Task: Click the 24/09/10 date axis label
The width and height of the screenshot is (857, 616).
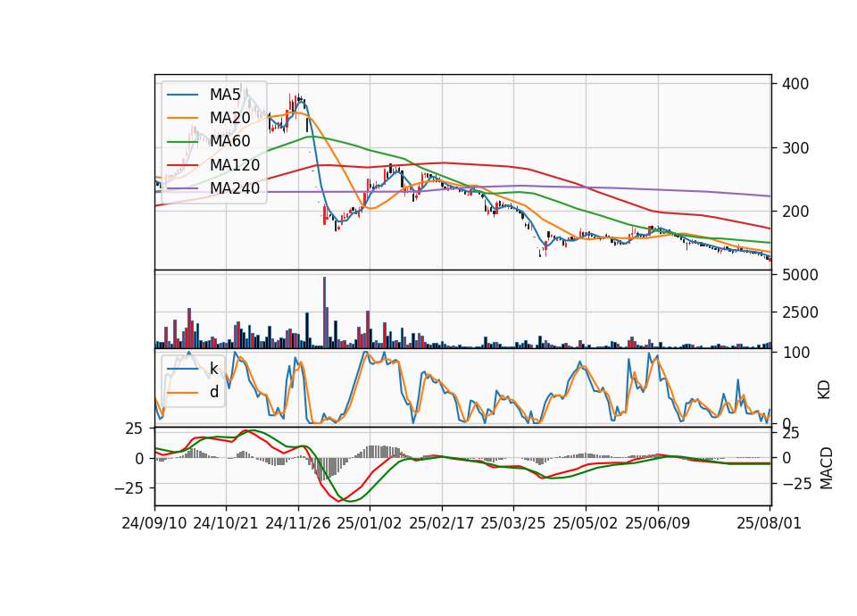Action: (x=154, y=523)
